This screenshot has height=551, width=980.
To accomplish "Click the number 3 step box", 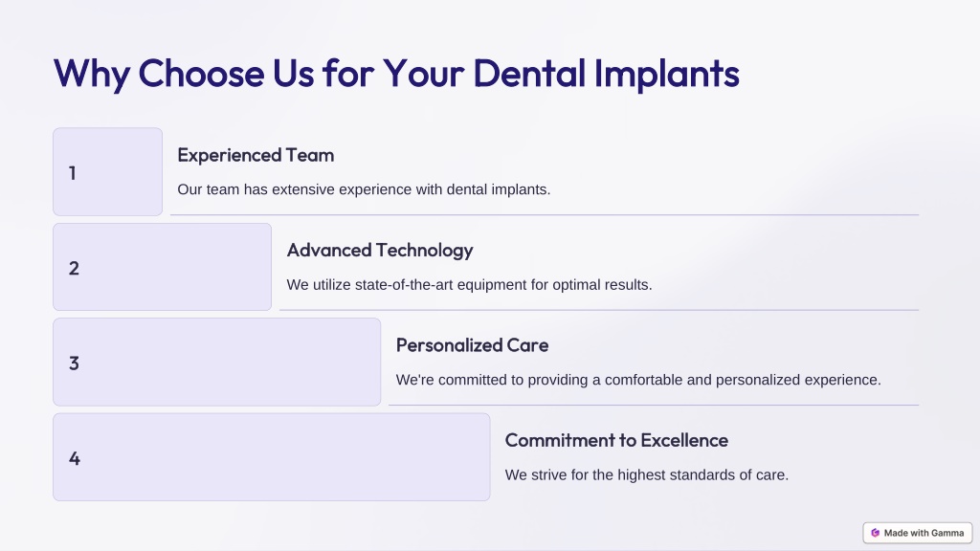I will [217, 362].
